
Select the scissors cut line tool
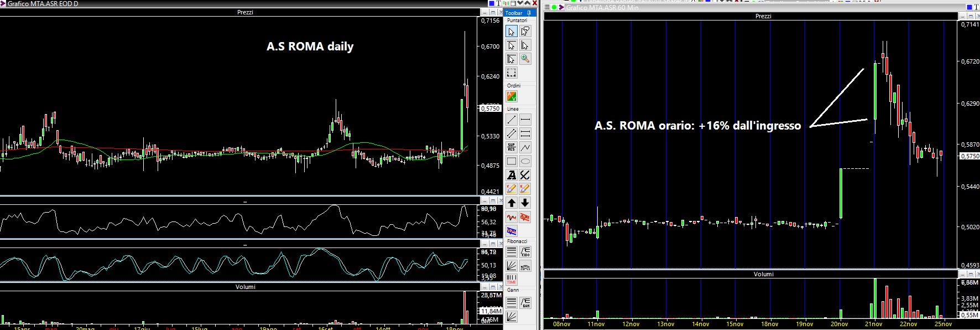[x=525, y=176]
